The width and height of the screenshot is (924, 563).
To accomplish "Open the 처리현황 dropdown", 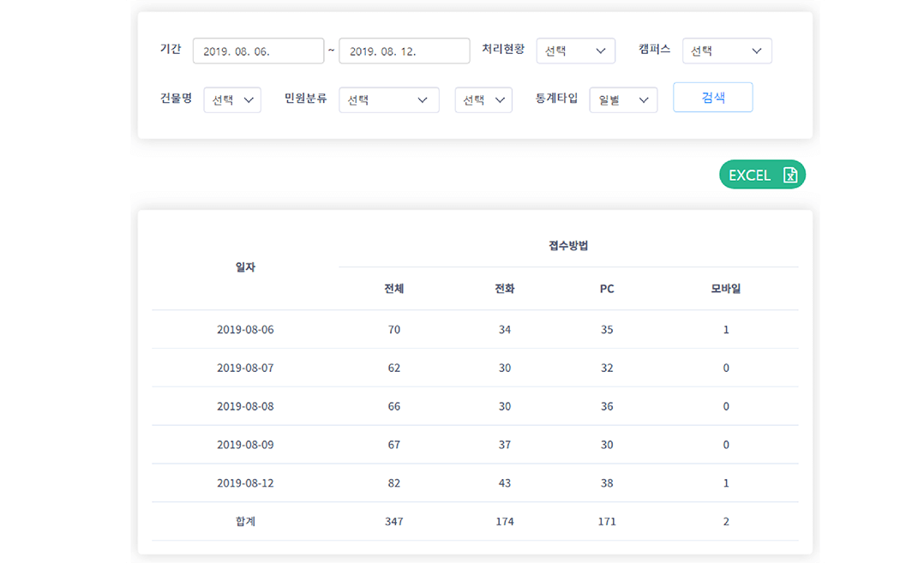I will pyautogui.click(x=576, y=51).
